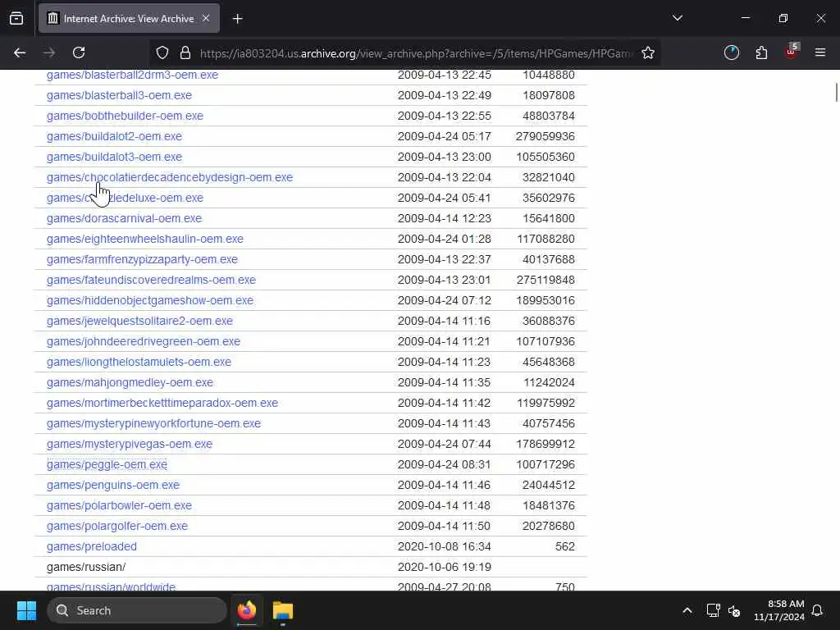Go back to the previous page

(x=20, y=52)
